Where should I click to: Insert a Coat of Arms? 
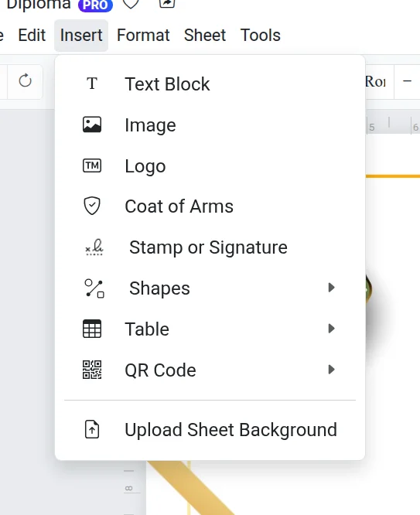pos(210,206)
